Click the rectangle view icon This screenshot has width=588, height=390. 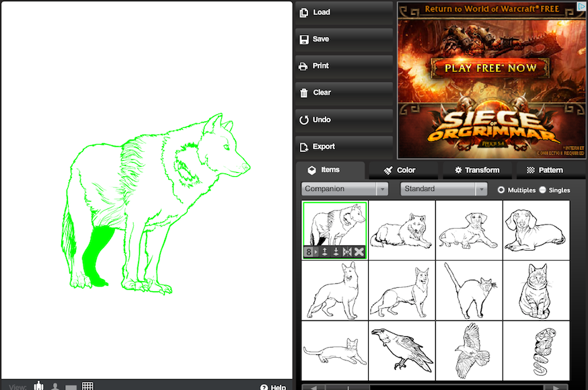click(71, 387)
